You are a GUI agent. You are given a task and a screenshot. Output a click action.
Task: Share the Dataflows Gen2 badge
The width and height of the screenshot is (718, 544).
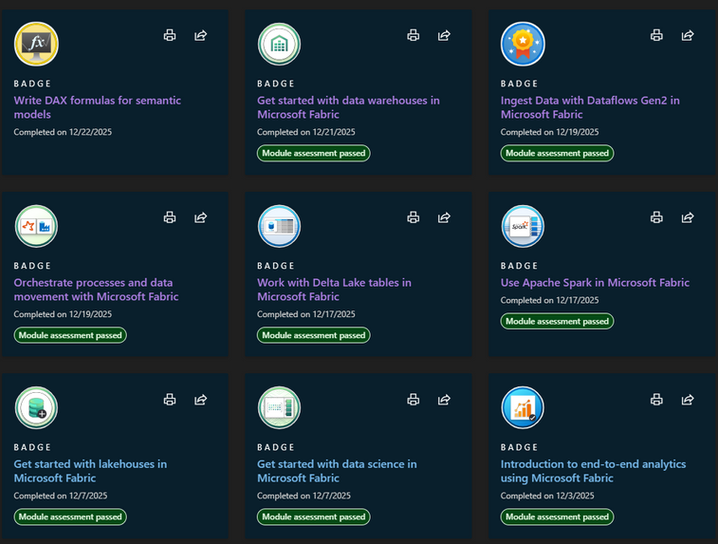tap(688, 35)
